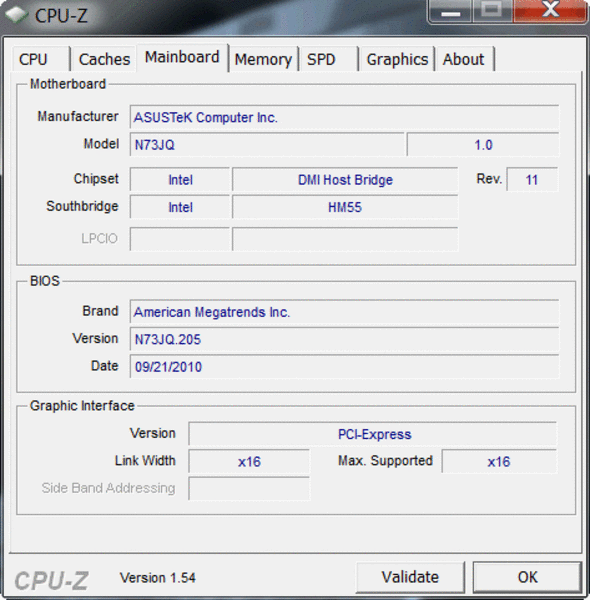Click the Rev. value 11
The height and width of the screenshot is (600, 590).
(532, 179)
